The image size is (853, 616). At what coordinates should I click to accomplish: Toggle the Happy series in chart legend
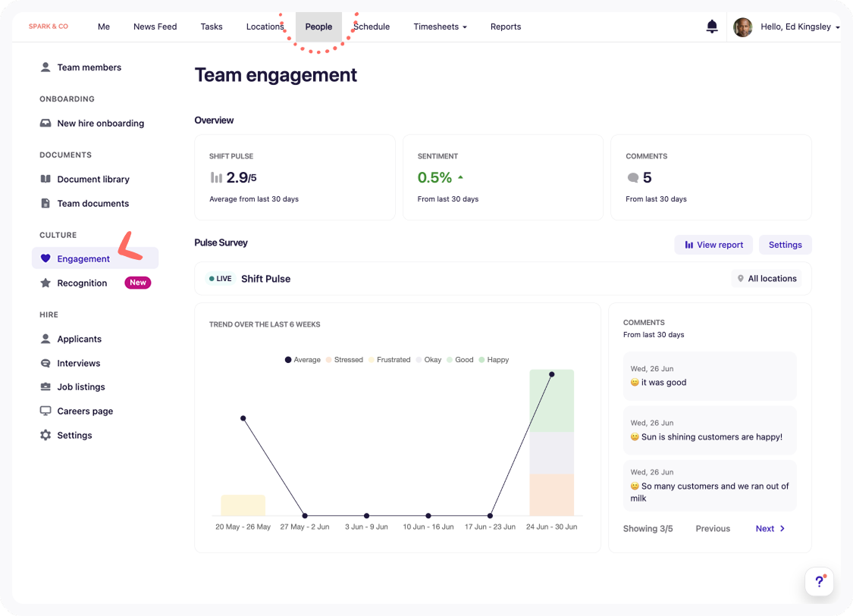(x=493, y=360)
